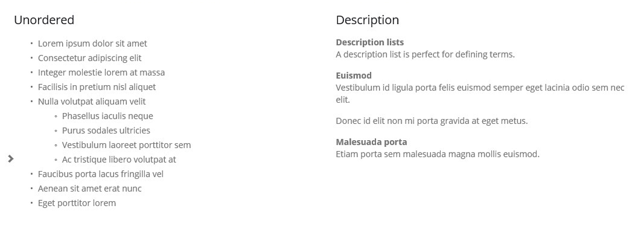This screenshot has height=226, width=644.
Task: Select the Euismod term heading
Action: [354, 76]
